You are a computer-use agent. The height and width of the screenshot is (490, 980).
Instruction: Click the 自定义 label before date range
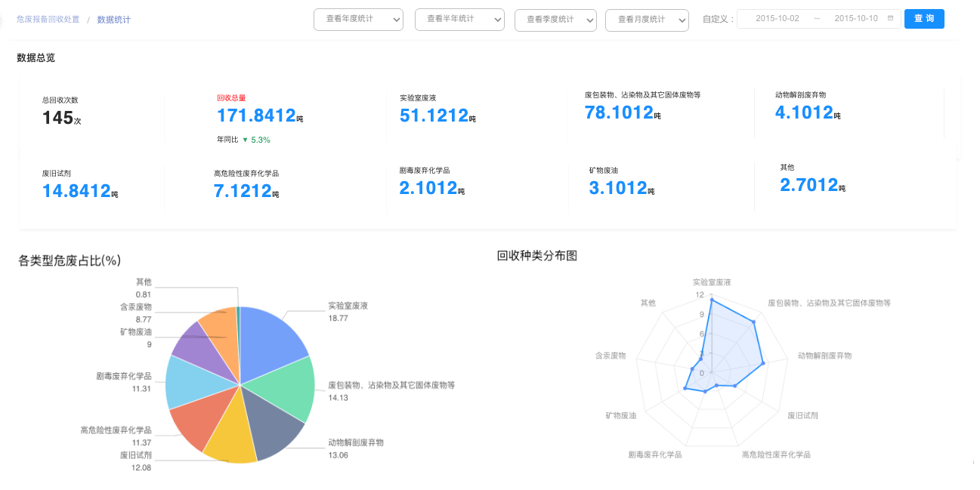pyautogui.click(x=718, y=20)
